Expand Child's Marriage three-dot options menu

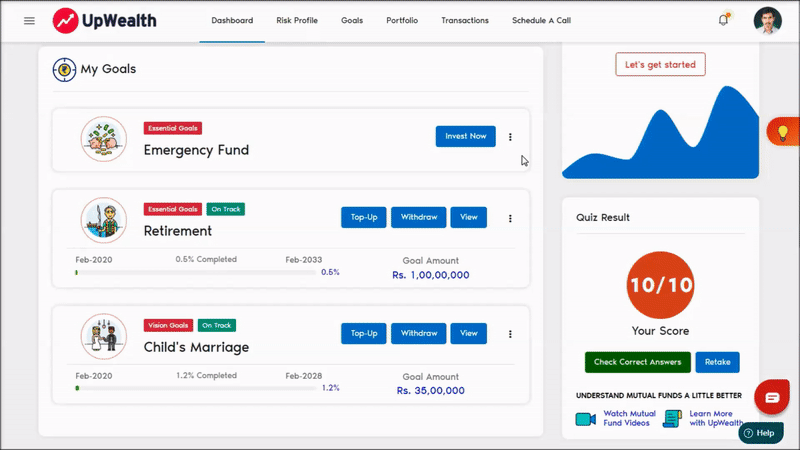pyautogui.click(x=510, y=334)
